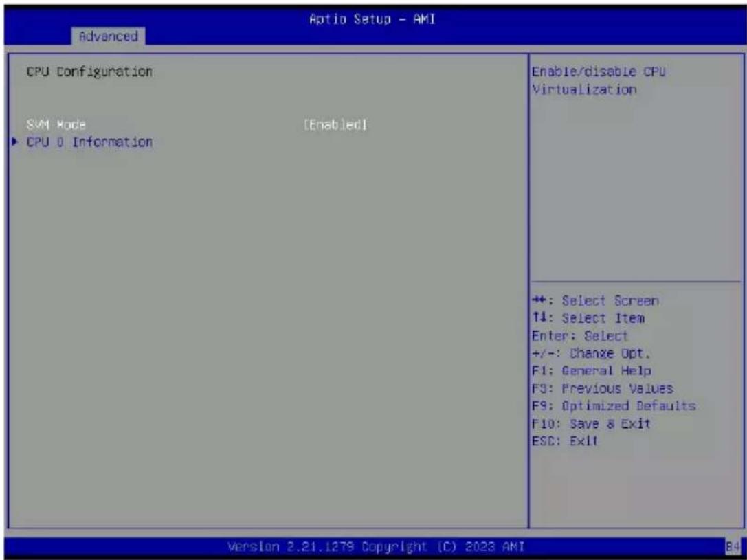Click the Aptio Setup - AMI title
The width and height of the screenshot is (747, 560).
pyautogui.click(x=372, y=19)
